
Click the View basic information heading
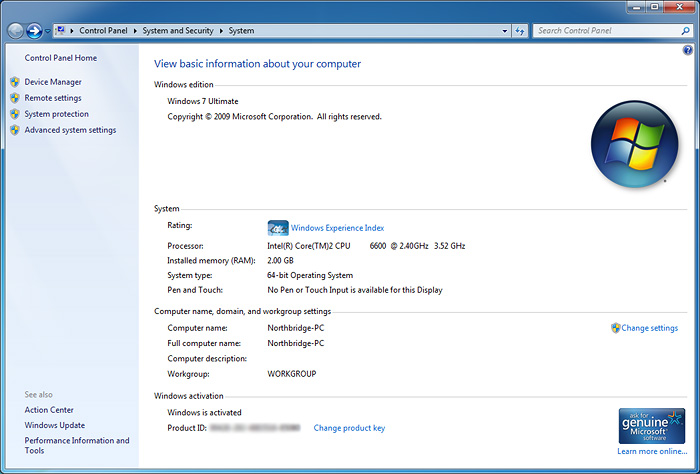coord(258,64)
